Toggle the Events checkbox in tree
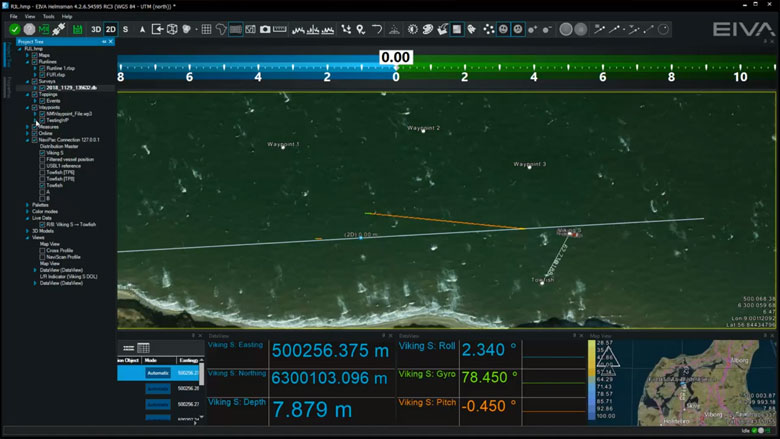Viewport: 780px width, 439px height. pyautogui.click(x=42, y=101)
